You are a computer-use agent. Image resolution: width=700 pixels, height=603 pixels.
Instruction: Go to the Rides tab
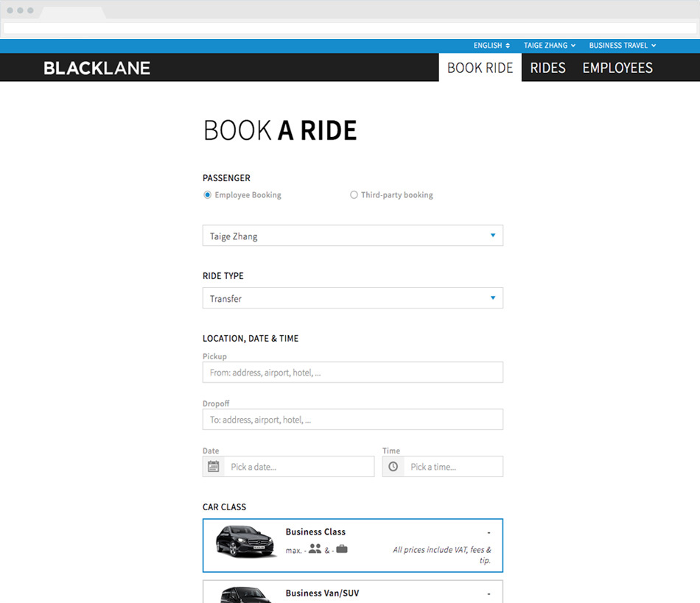[547, 68]
